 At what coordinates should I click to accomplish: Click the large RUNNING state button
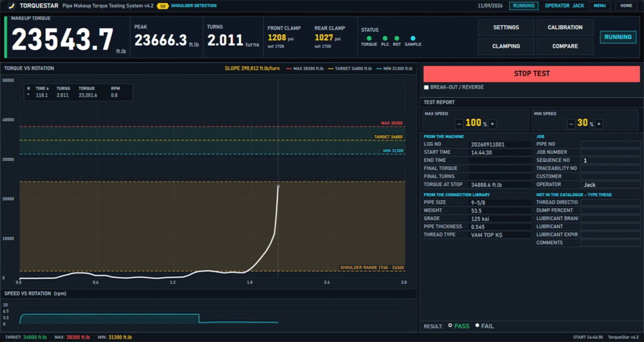(x=618, y=37)
